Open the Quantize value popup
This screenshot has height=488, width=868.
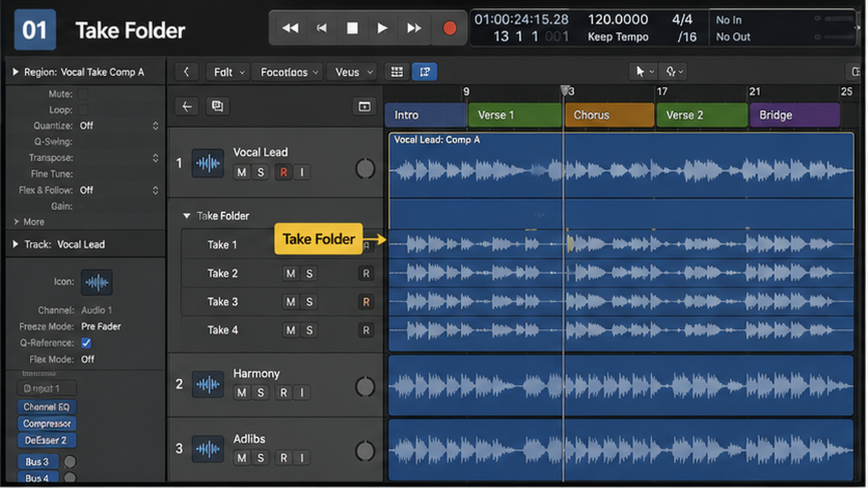(119, 126)
